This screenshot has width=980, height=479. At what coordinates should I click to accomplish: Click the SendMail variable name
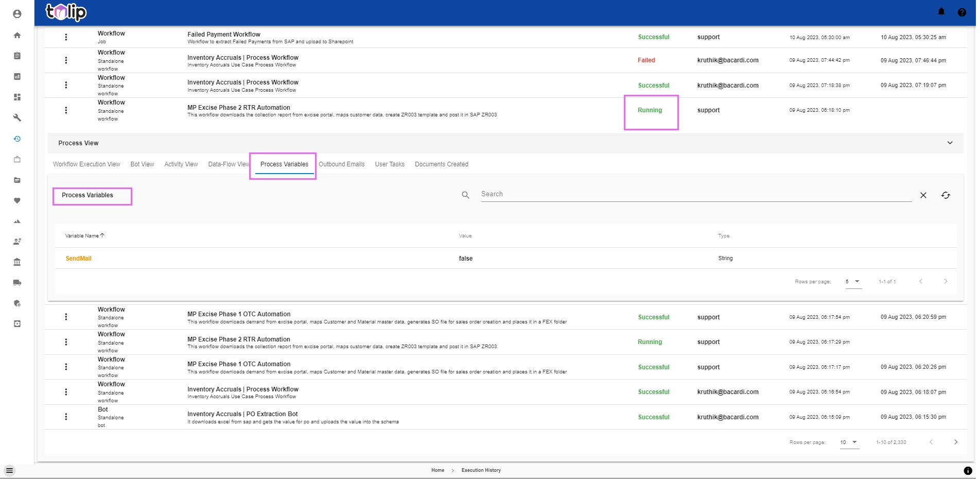(78, 259)
